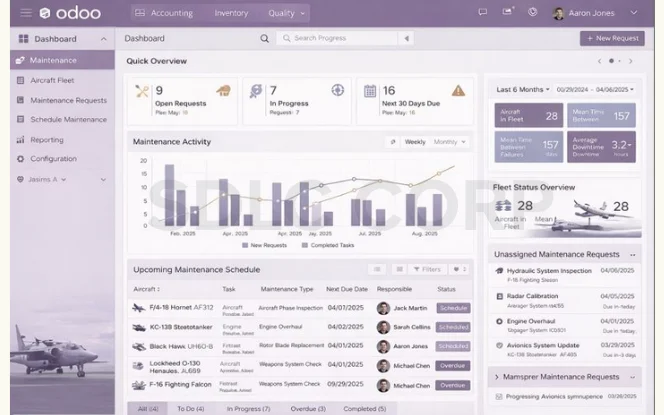Image resolution: width=664 pixels, height=415 pixels.
Task: Click the carousel page dot indicator
Action: (611, 61)
